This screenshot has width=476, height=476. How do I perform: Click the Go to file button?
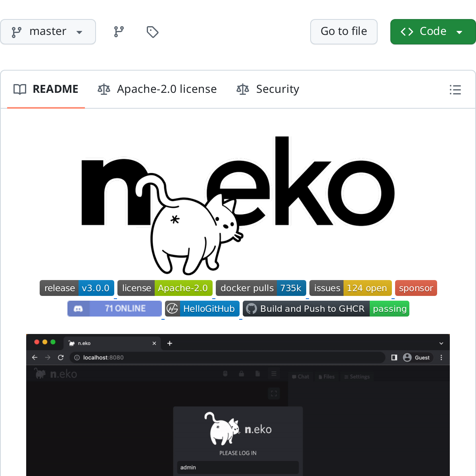click(x=344, y=32)
